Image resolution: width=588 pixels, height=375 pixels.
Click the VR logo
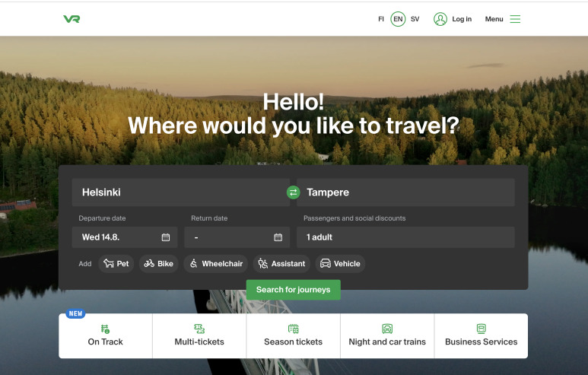pos(72,19)
